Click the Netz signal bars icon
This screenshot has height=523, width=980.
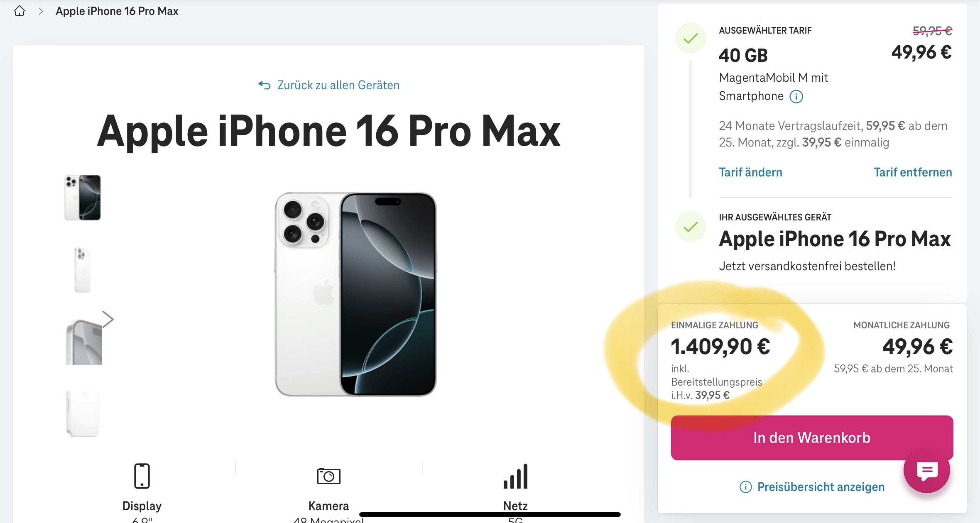click(515, 477)
